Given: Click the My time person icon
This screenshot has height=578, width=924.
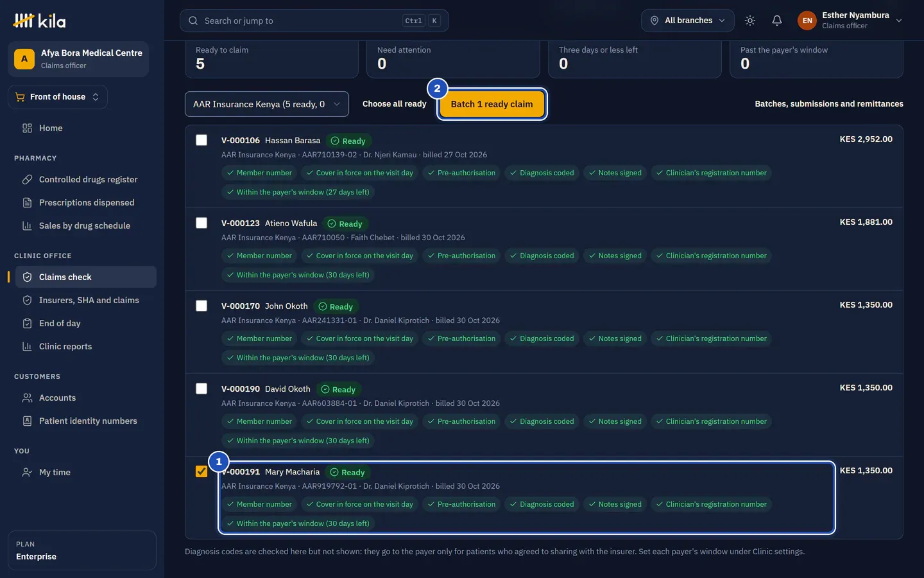Looking at the screenshot, I should [27, 472].
